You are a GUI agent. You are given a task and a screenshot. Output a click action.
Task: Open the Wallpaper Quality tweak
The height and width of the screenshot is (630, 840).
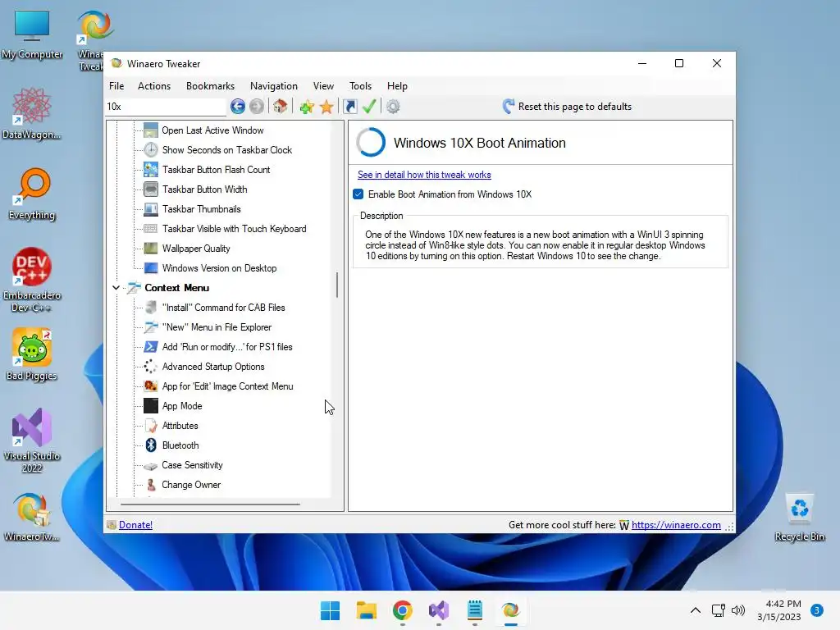tap(196, 249)
